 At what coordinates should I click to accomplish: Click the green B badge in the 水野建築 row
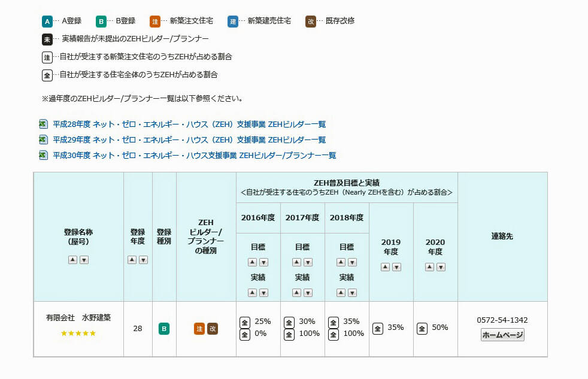point(163,329)
